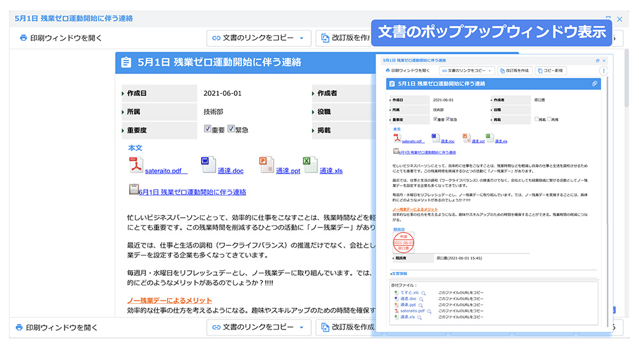Click the clipboard icon in the main window's blue header

[x=127, y=63]
